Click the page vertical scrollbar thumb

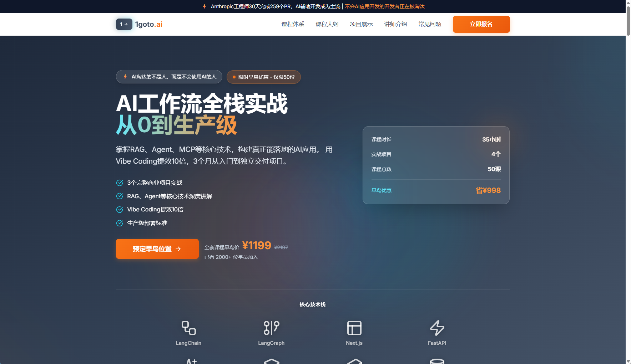tap(628, 21)
